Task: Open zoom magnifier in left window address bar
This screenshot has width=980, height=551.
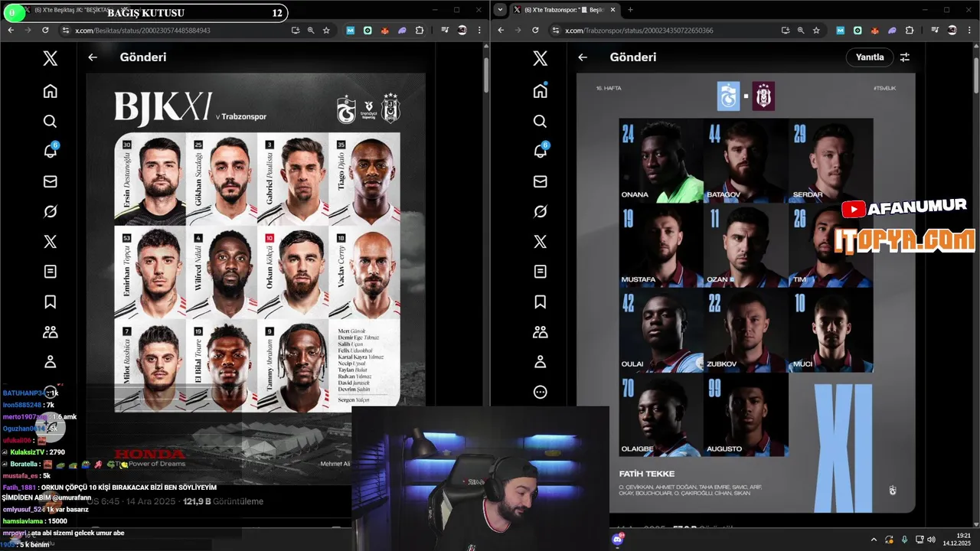Action: pyautogui.click(x=311, y=30)
